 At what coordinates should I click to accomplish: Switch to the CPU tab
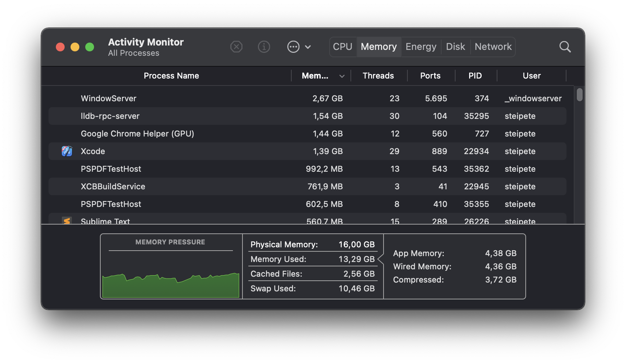click(x=342, y=47)
